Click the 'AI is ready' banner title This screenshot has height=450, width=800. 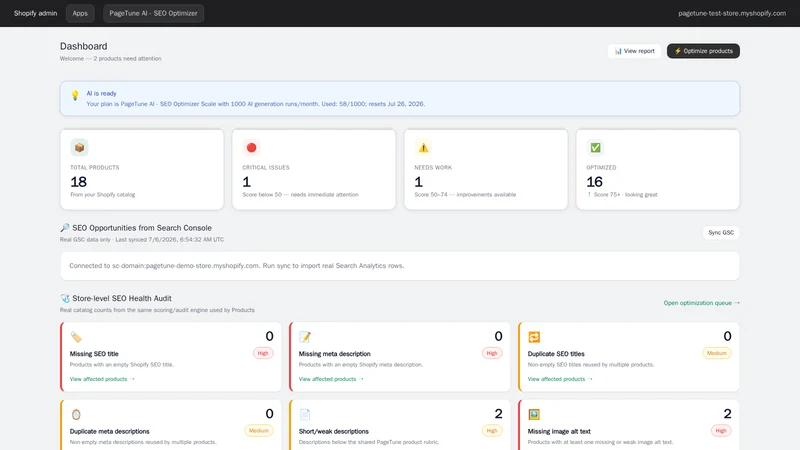tap(102, 93)
